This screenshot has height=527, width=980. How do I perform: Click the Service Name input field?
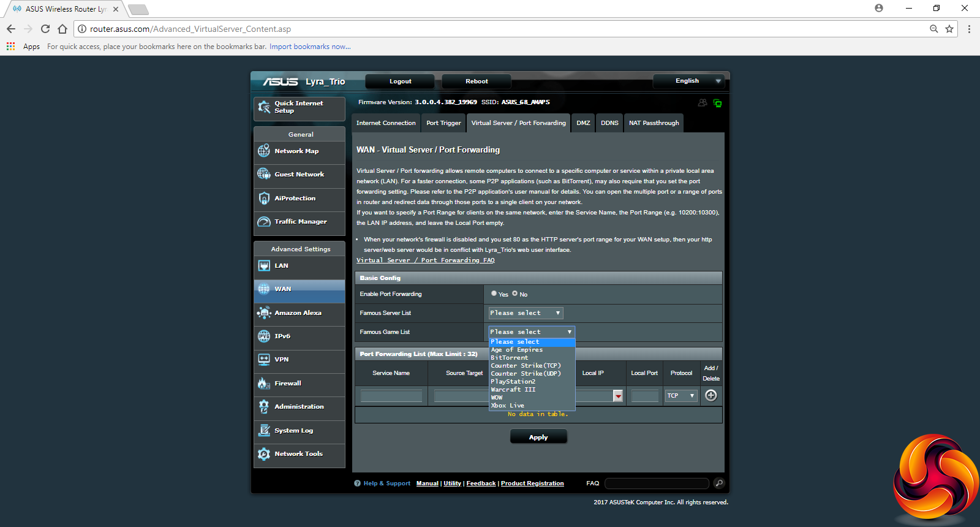click(391, 396)
